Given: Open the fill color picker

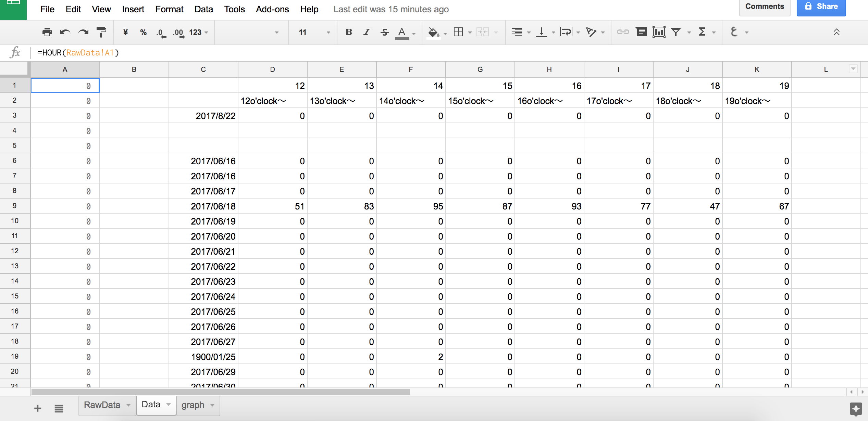Looking at the screenshot, I should point(434,33).
